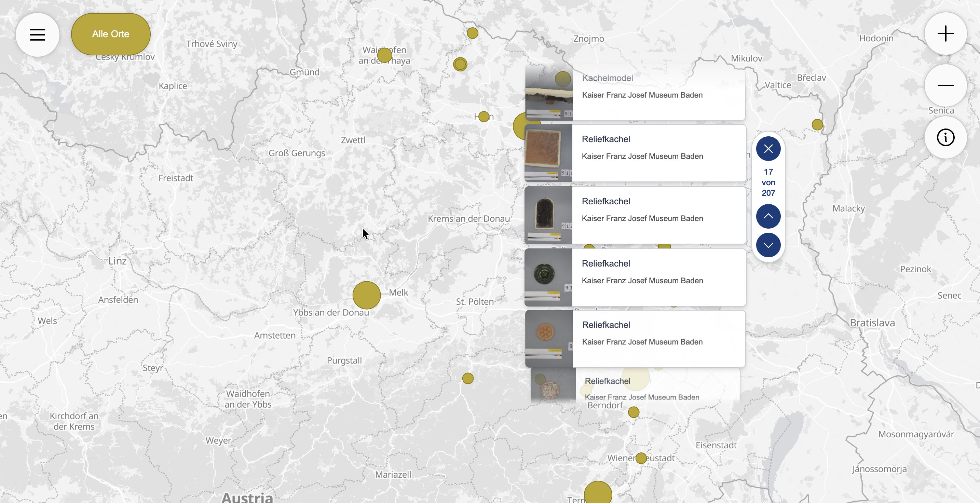Image resolution: width=980 pixels, height=503 pixels.
Task: Click the small marker near Horn
Action: pyautogui.click(x=483, y=117)
